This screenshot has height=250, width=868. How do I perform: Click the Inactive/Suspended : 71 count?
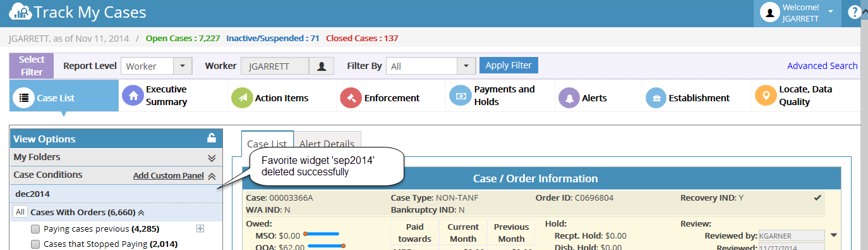coord(272,38)
